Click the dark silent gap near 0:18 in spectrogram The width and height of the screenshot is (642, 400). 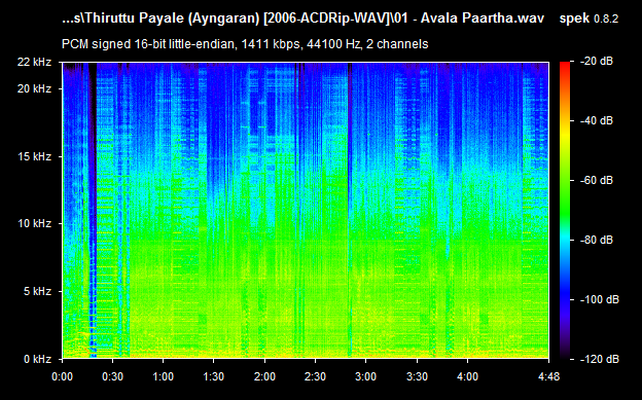pos(93,210)
